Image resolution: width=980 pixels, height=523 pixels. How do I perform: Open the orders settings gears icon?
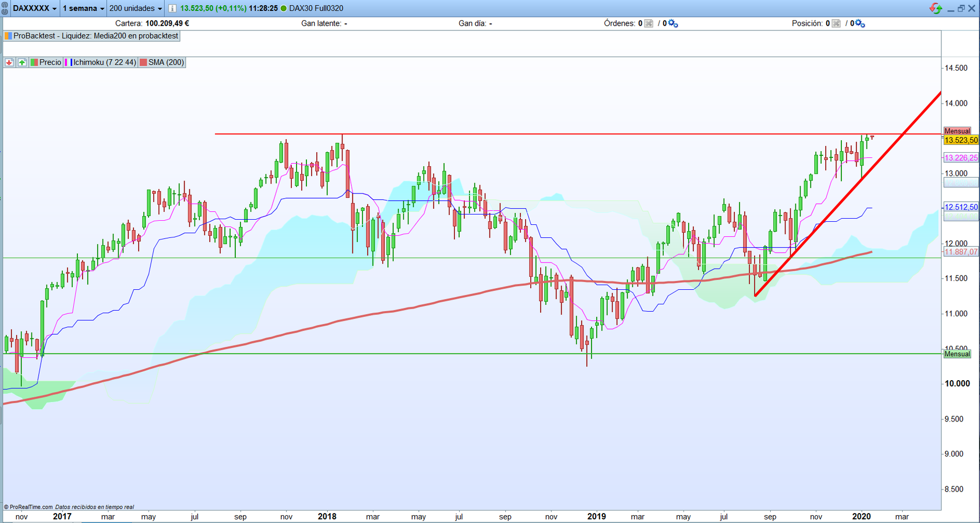[674, 24]
